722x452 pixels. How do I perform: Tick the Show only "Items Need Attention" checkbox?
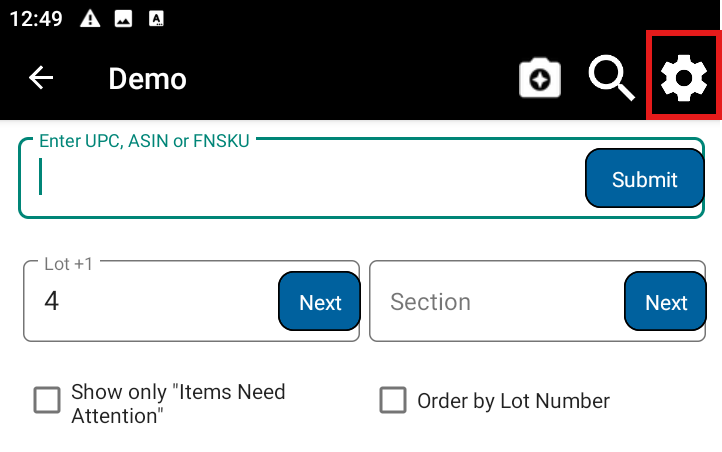pyautogui.click(x=47, y=401)
